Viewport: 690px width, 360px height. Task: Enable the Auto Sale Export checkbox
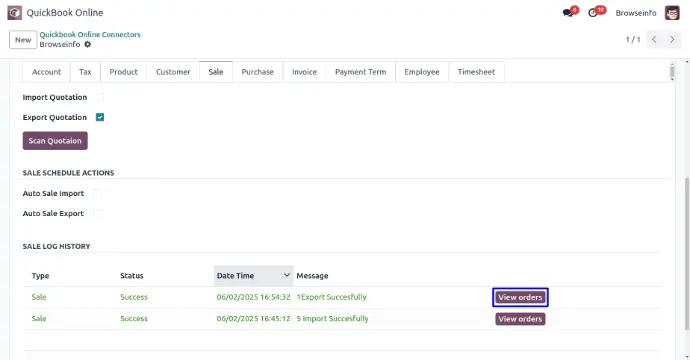97,213
